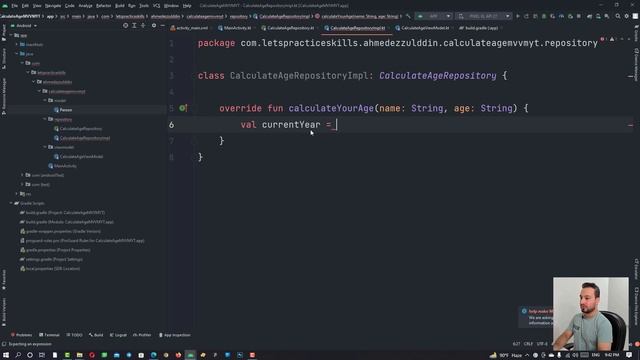Open notification center in system tray
This screenshot has width=640, height=360.
click(x=629, y=355)
